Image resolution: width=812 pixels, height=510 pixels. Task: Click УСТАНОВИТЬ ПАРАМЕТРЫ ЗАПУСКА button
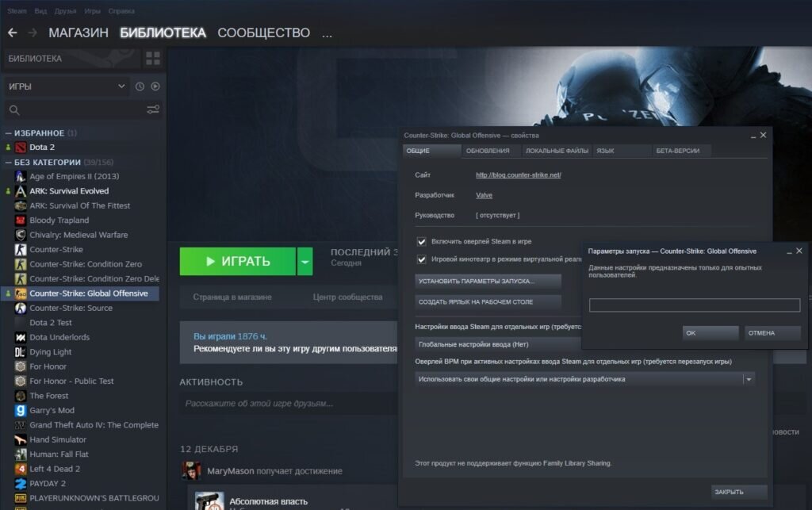pyautogui.click(x=488, y=281)
